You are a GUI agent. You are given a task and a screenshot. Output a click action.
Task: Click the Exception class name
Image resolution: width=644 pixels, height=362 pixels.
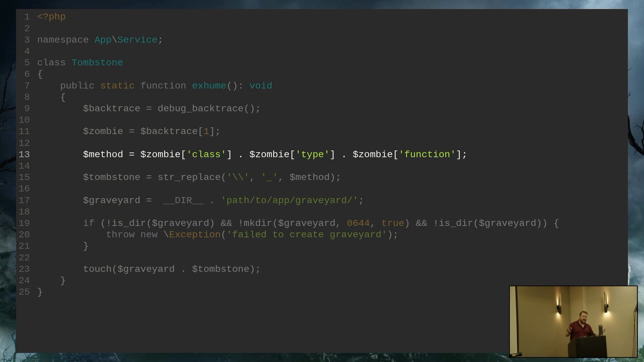[x=195, y=235]
